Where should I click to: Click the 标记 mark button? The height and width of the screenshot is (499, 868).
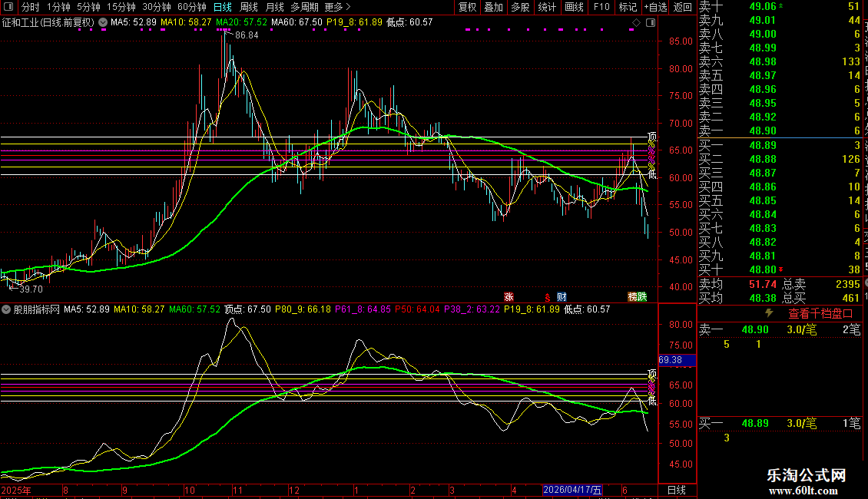(628, 7)
